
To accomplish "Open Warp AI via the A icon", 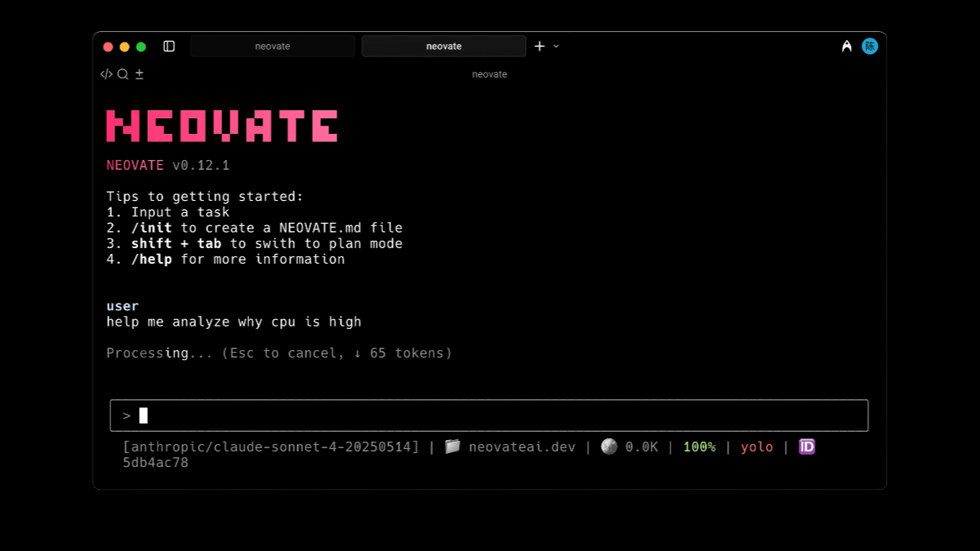I will point(847,47).
